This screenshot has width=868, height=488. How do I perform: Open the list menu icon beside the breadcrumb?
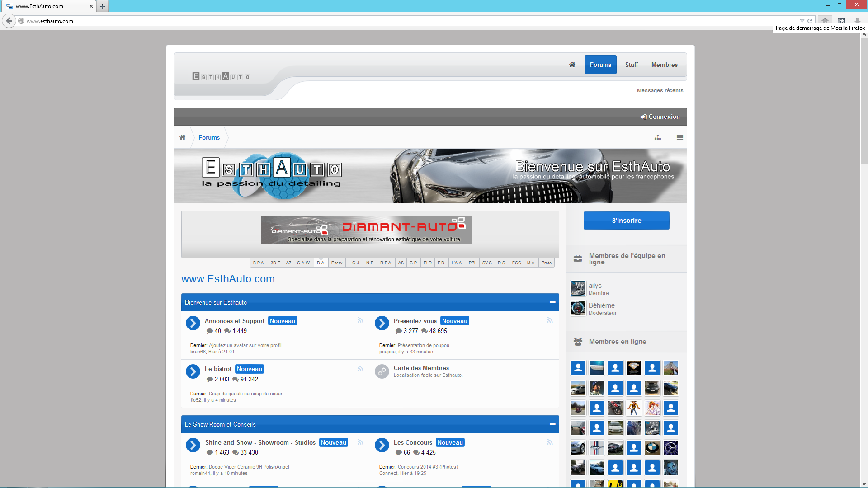pos(680,137)
